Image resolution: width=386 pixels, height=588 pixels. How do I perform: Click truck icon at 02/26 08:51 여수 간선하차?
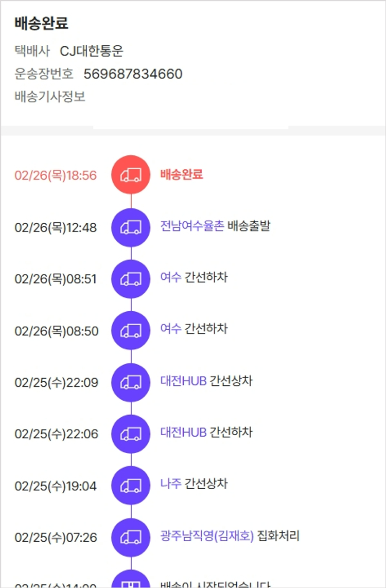click(x=131, y=279)
